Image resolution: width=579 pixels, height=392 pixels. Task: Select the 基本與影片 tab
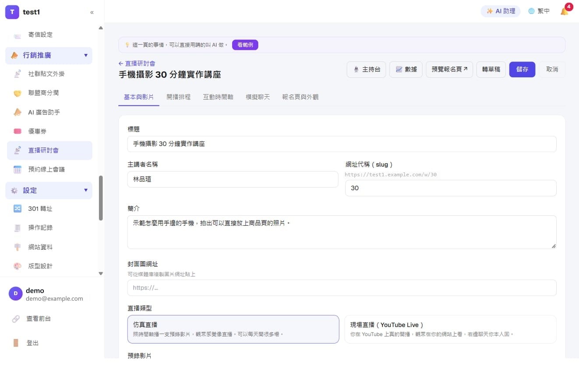(x=139, y=97)
